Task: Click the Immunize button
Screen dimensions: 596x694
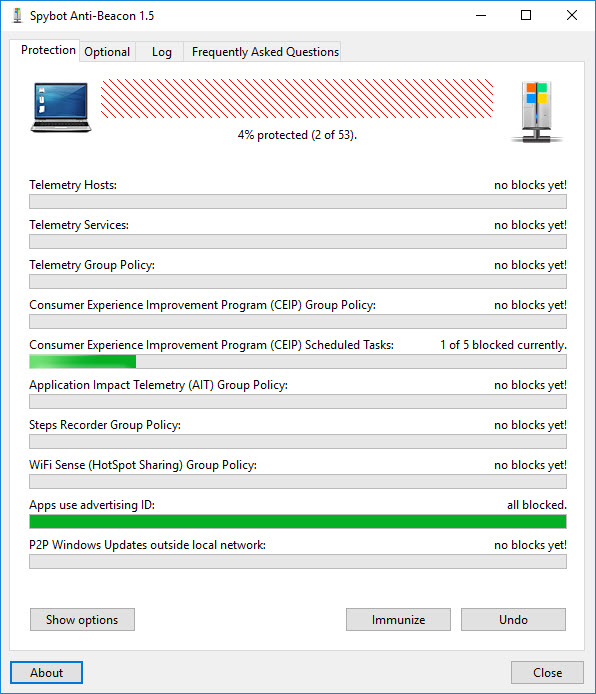Action: [398, 619]
